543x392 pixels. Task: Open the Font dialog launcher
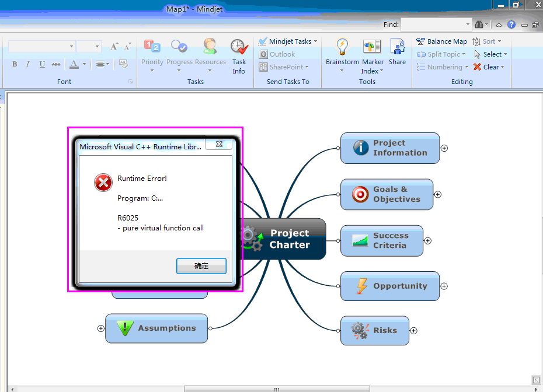(131, 82)
